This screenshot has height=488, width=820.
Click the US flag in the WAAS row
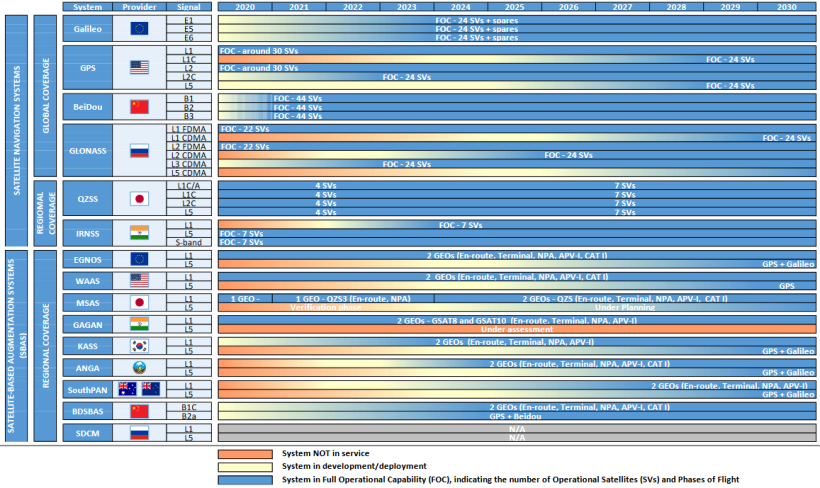[139, 281]
